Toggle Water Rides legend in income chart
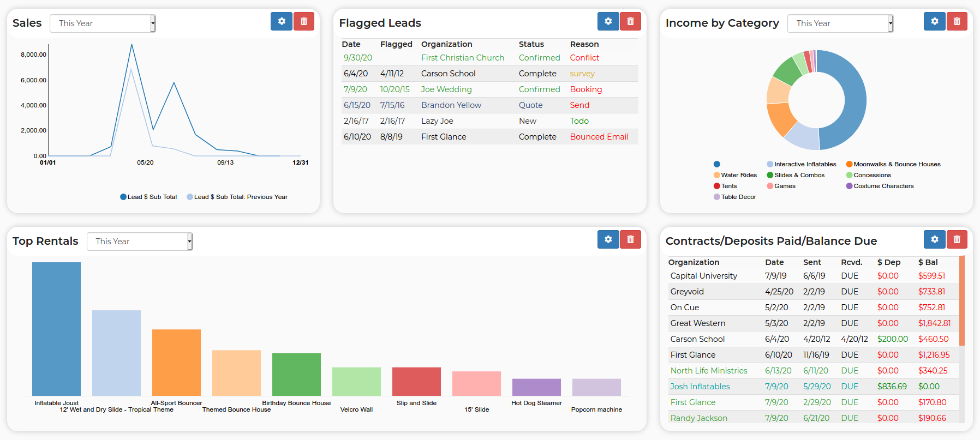Screen dimensions: 980x440 click(735, 175)
